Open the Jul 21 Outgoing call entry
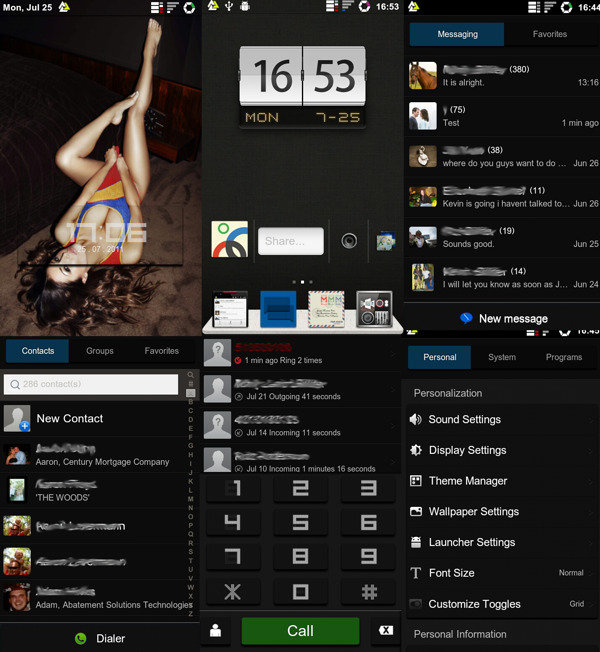The image size is (600, 652). point(301,389)
